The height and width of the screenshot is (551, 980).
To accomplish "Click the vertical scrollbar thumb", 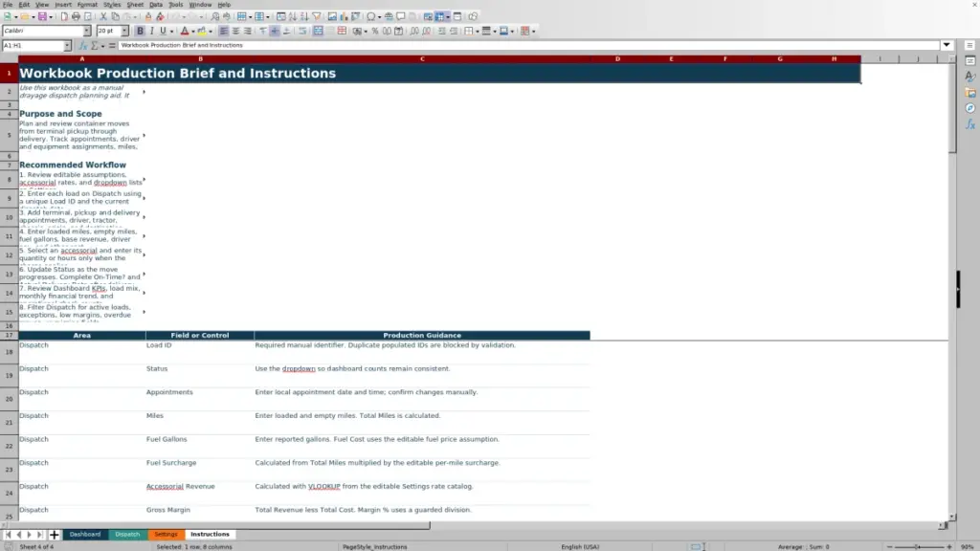I will (x=952, y=107).
